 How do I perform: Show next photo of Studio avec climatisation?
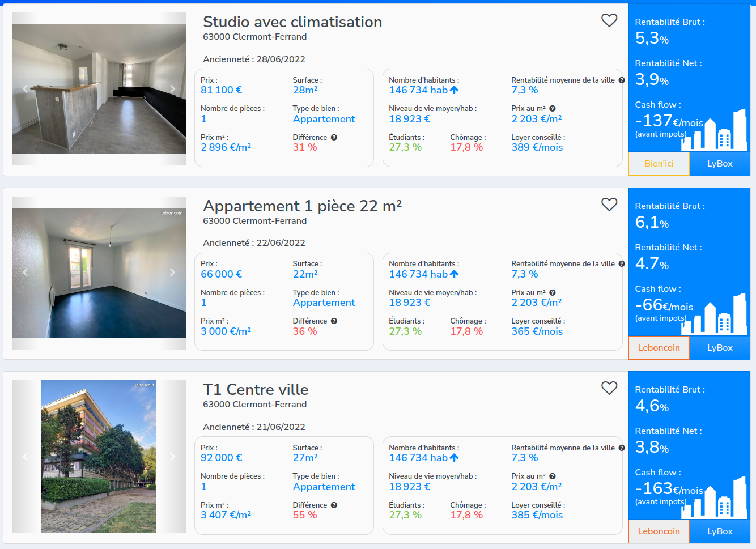[172, 89]
